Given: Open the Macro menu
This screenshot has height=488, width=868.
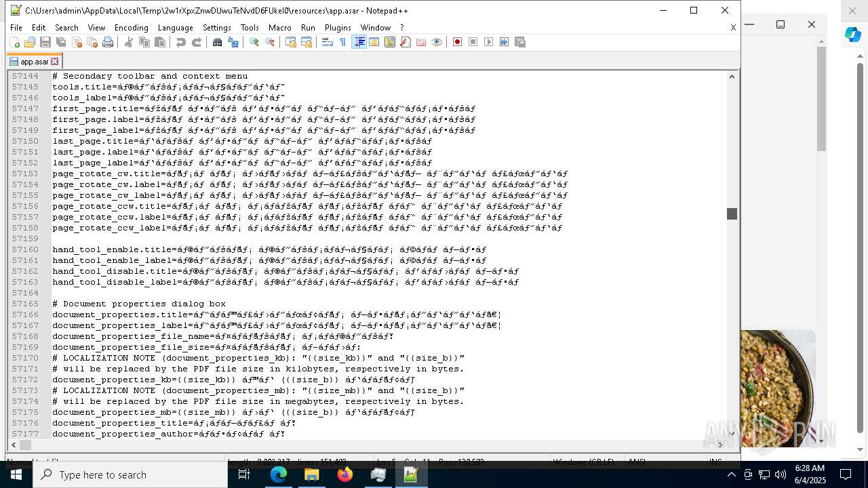Looking at the screenshot, I should 279,28.
